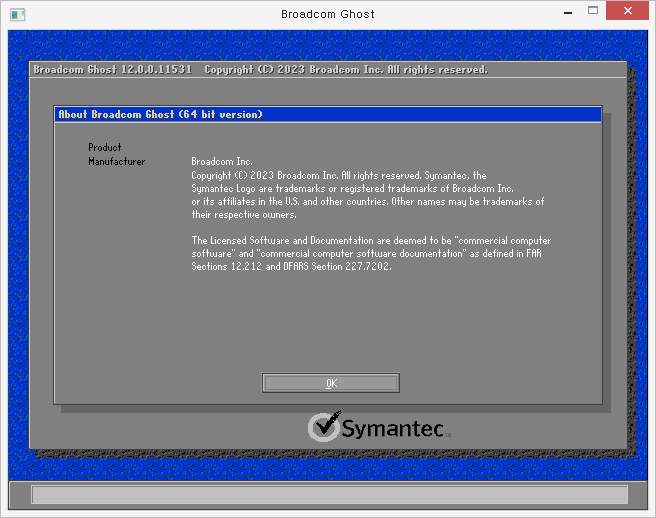The height and width of the screenshot is (518, 656).
Task: Click the 'About Broadcom Ghost (64 bit version)' title bar
Action: coord(328,114)
